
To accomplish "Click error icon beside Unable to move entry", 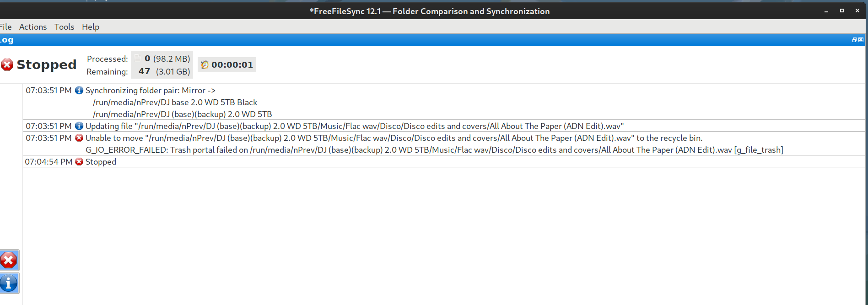I will click(79, 138).
